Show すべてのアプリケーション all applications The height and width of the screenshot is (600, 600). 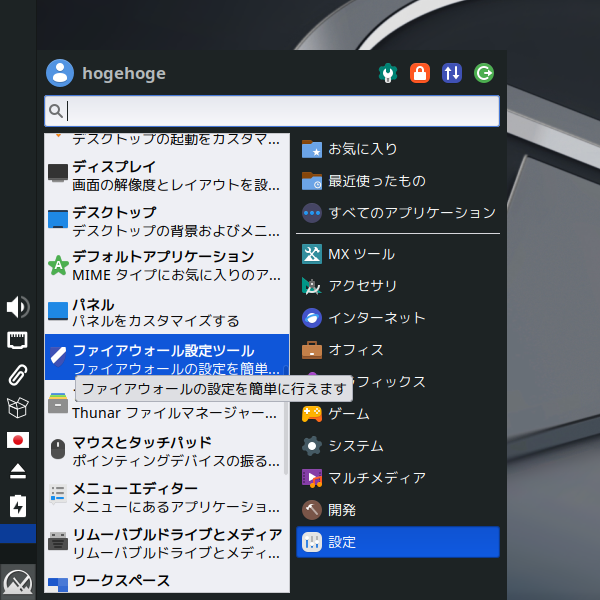click(398, 213)
